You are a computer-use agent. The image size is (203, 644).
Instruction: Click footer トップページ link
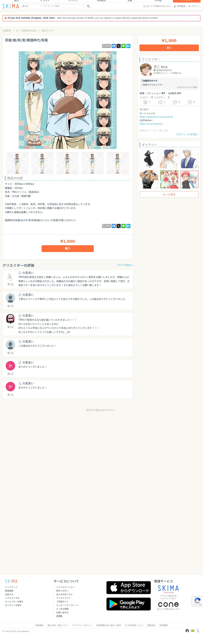tap(11, 587)
